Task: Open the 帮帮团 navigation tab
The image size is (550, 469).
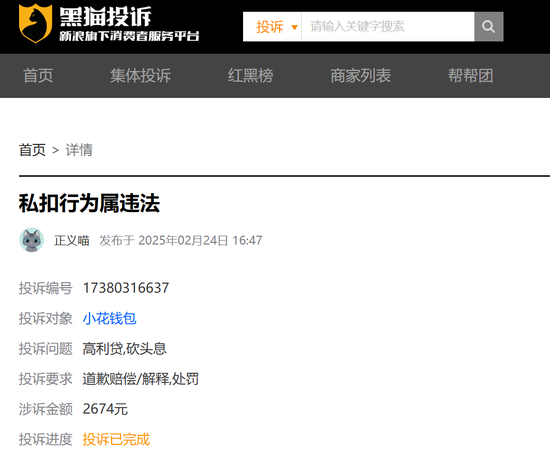Action: coord(471,76)
